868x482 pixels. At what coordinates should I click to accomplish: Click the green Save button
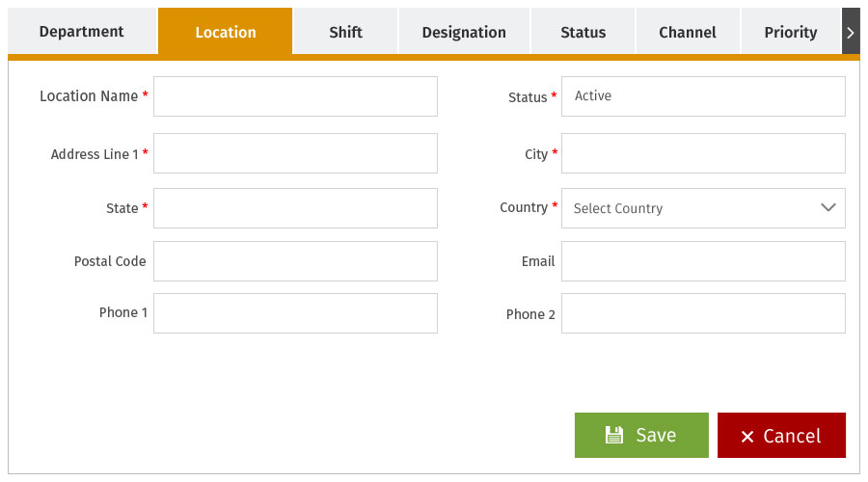click(x=641, y=435)
